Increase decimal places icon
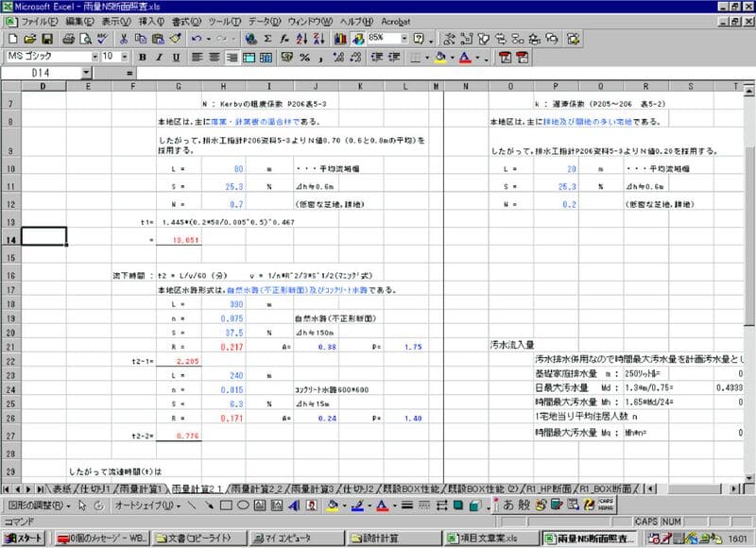 click(x=339, y=58)
